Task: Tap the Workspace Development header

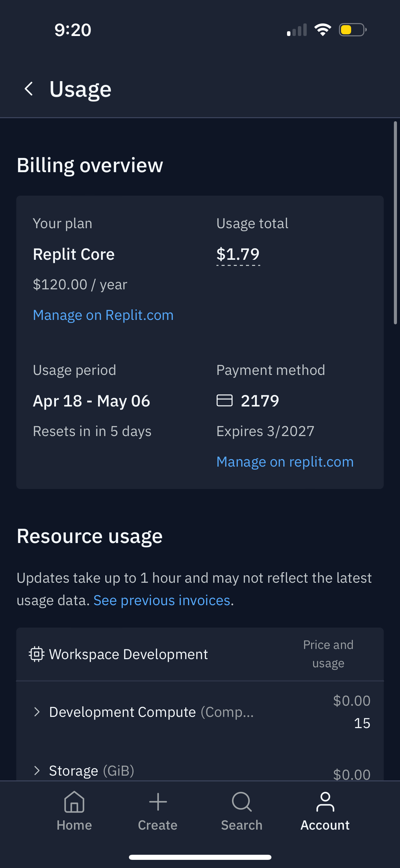Action: tap(128, 654)
